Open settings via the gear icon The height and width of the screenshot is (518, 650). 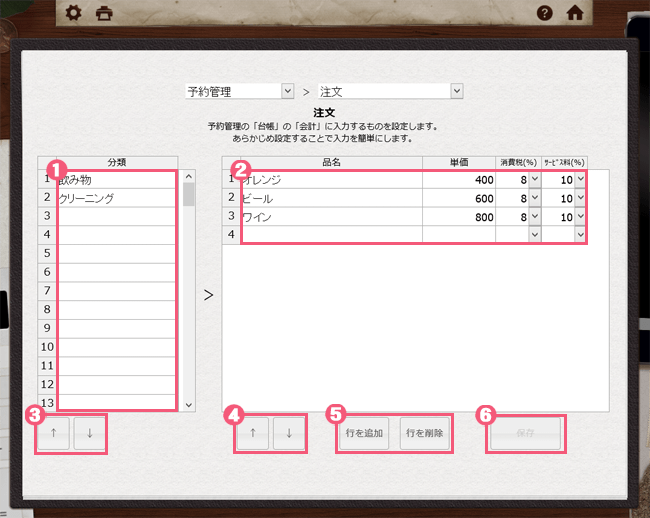click(73, 13)
